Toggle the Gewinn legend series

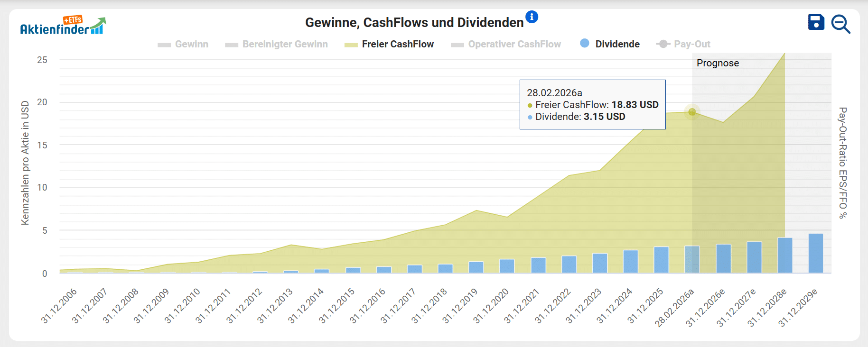pyautogui.click(x=183, y=44)
